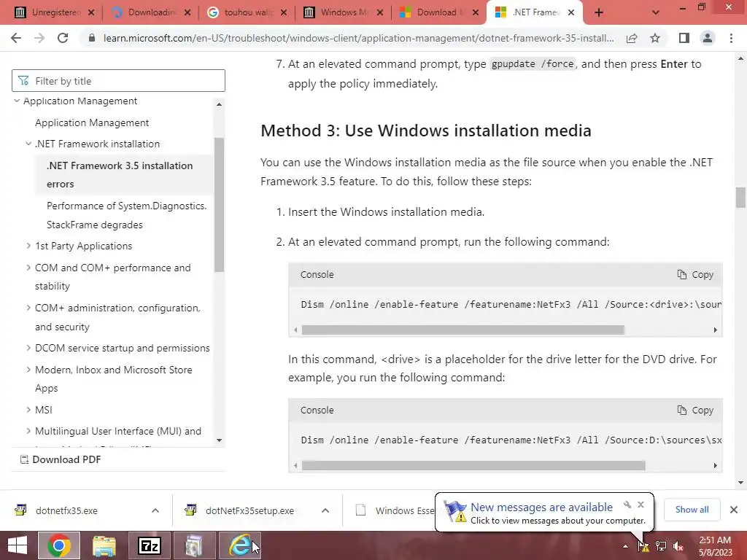The image size is (747, 560).
Task: Show all downloads
Action: click(x=692, y=510)
